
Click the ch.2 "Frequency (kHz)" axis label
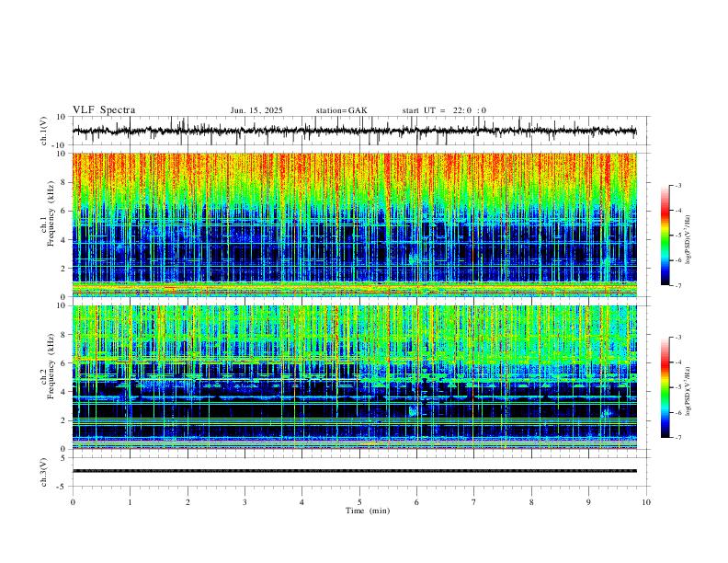51,365
